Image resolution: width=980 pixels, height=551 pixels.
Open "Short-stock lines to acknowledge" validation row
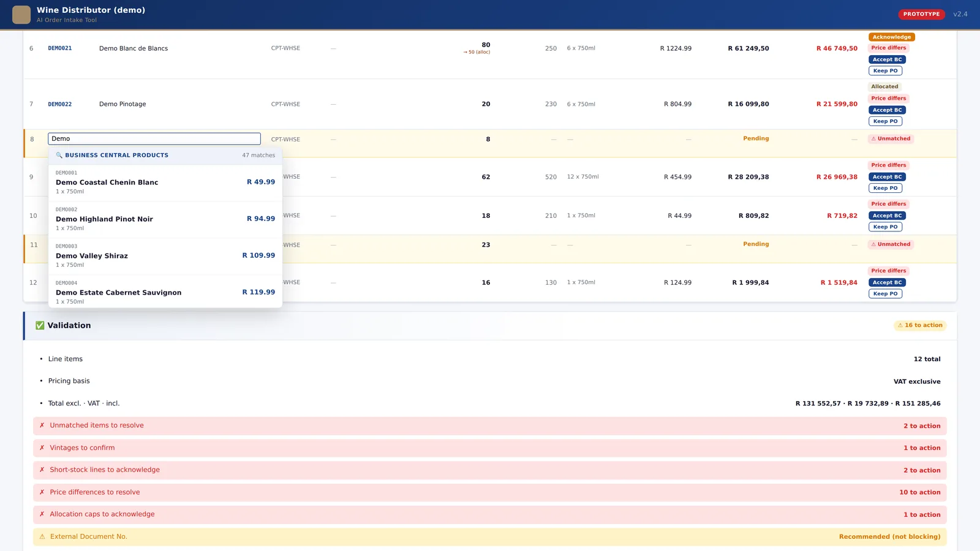tap(490, 470)
